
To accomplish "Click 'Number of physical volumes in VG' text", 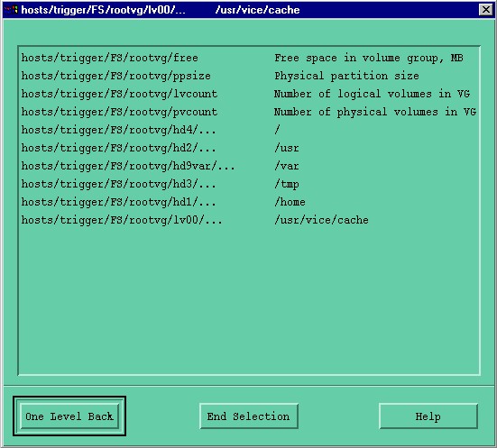I will (375, 112).
